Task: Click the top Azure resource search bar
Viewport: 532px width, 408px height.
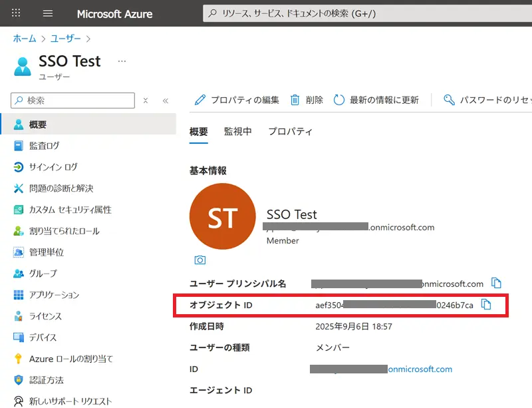Action: [x=366, y=13]
